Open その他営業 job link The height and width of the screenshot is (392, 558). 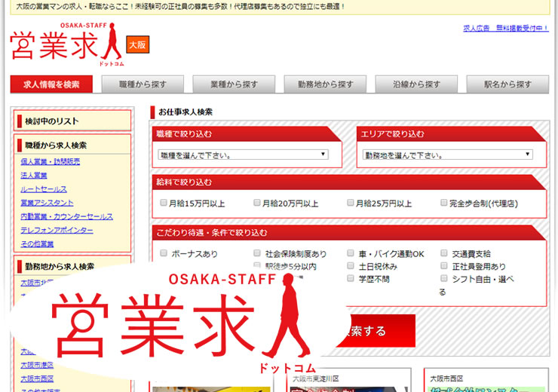[x=37, y=244]
